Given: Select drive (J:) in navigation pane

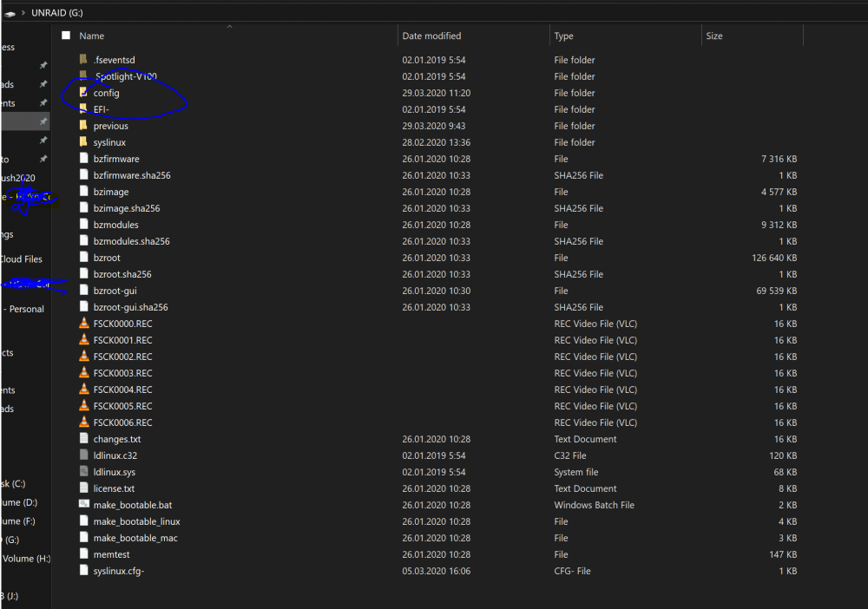Looking at the screenshot, I should pyautogui.click(x=10, y=596).
